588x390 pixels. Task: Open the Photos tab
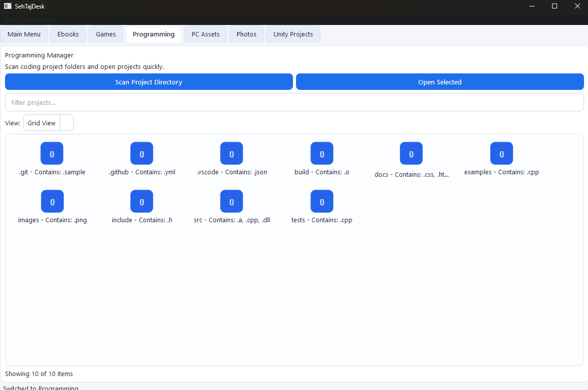pos(247,34)
